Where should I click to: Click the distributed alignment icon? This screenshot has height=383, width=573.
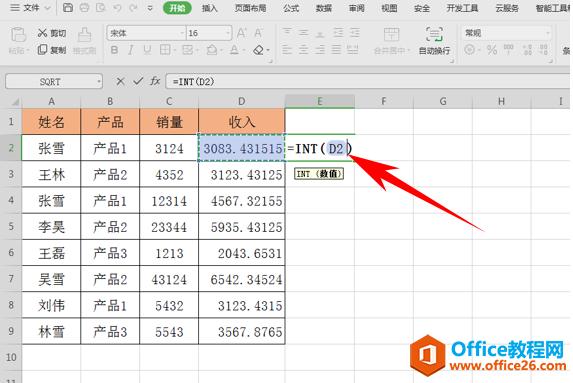pos(352,50)
